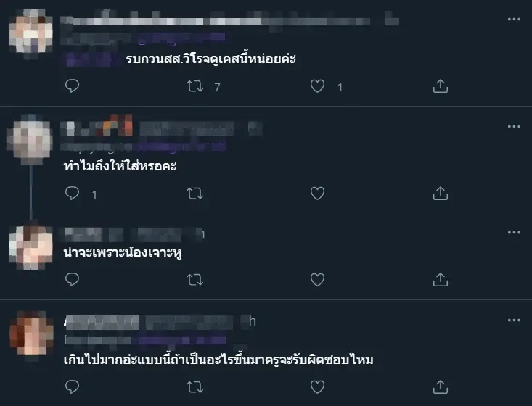Reply to the tweet 'ทำไมถึงให้ใส่หรอคะ'

pyautogui.click(x=72, y=193)
